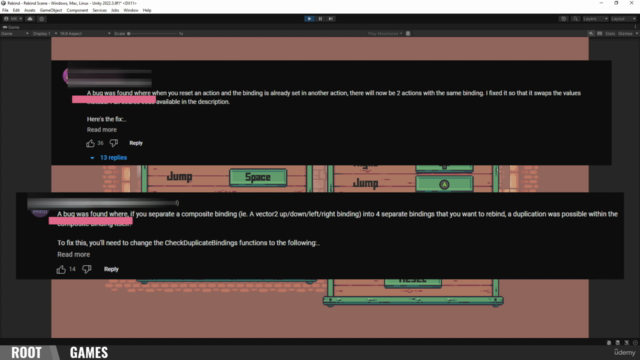The height and width of the screenshot is (360, 640).
Task: Like the comment with 36 likes
Action: tap(90, 143)
